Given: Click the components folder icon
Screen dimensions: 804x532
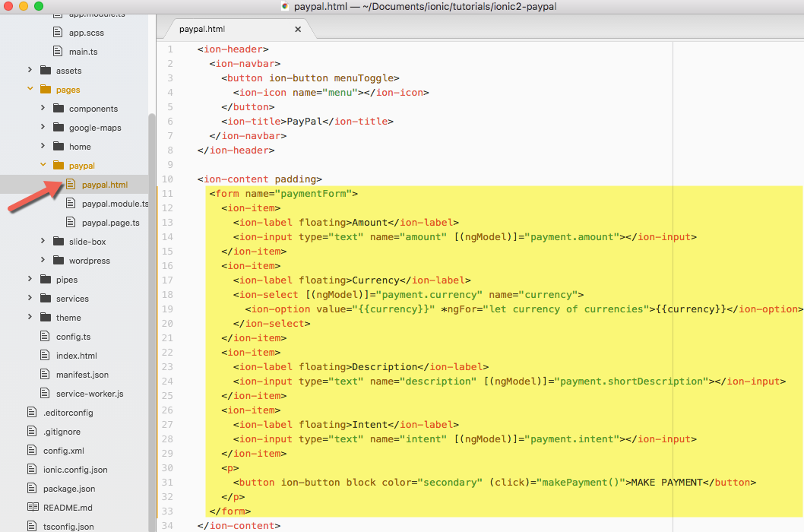Looking at the screenshot, I should [59, 108].
